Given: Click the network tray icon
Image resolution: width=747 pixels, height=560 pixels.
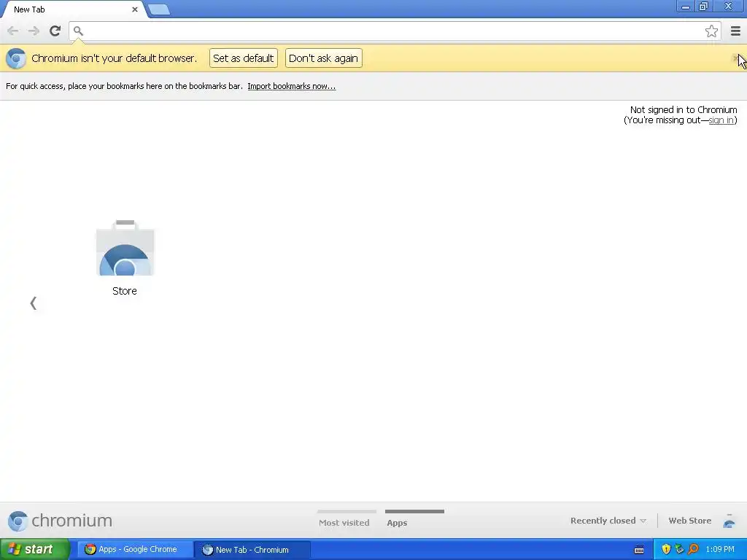Looking at the screenshot, I should tap(679, 550).
